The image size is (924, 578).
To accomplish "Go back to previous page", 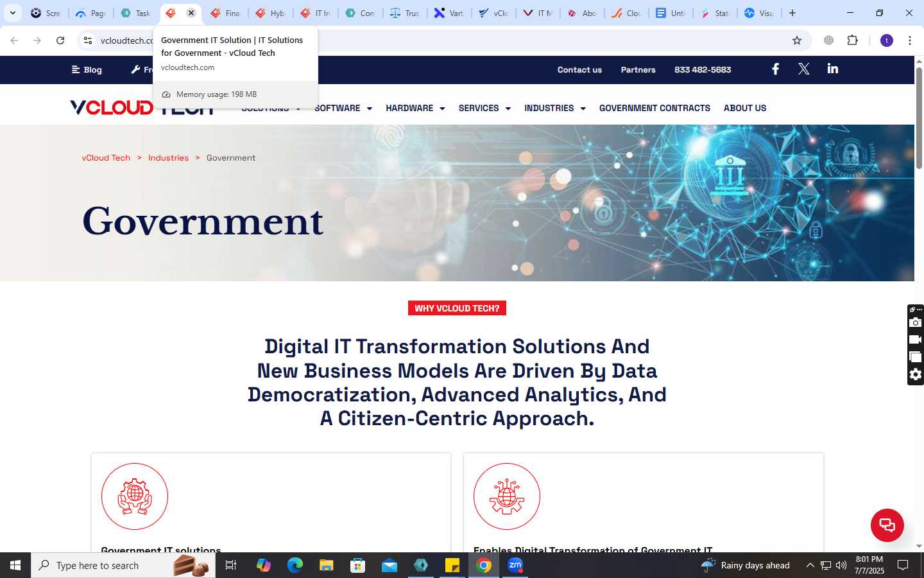I will 14,40.
